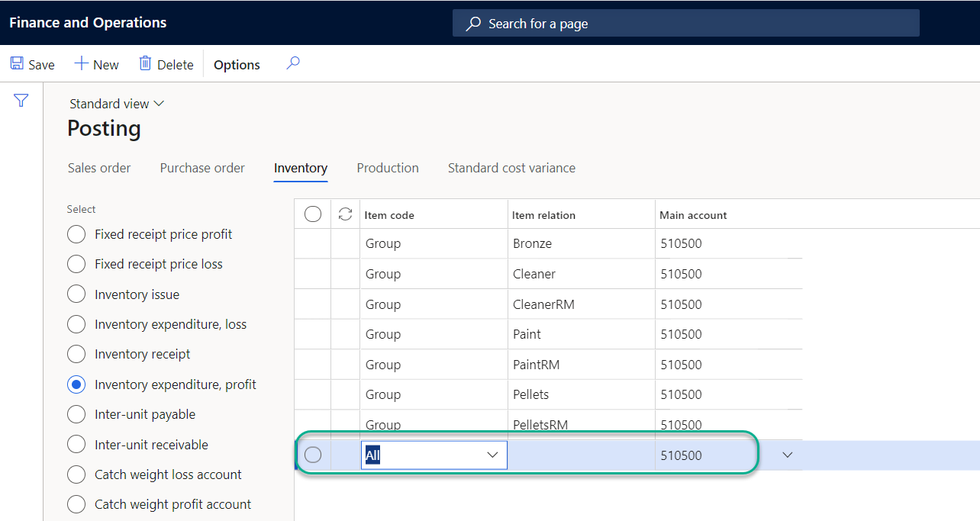Open the search magnifier in the action pane
This screenshot has height=521, width=980.
click(293, 64)
